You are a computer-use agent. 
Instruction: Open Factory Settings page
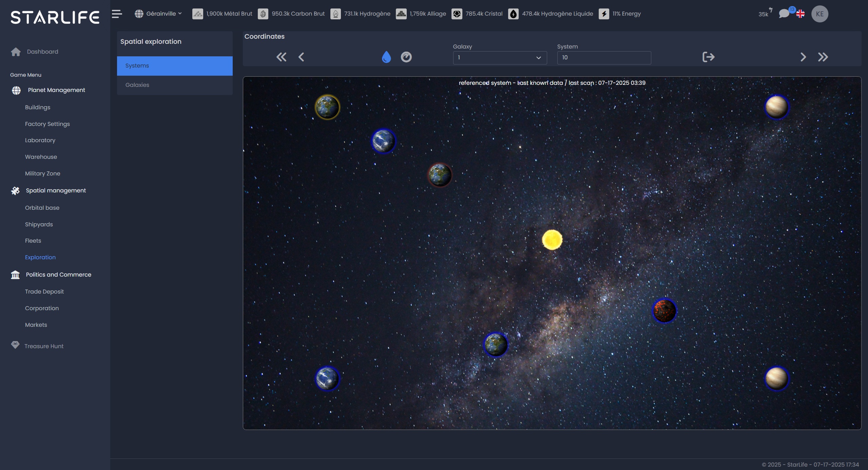[x=47, y=124]
